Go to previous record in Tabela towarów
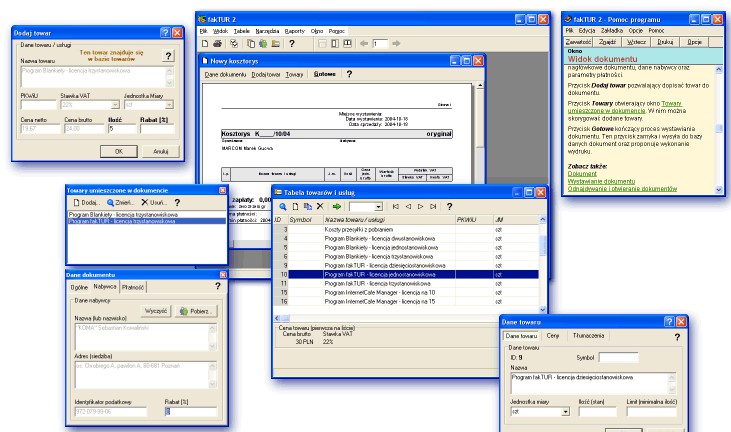Viewport: 731px width, 432px height. coord(408,206)
